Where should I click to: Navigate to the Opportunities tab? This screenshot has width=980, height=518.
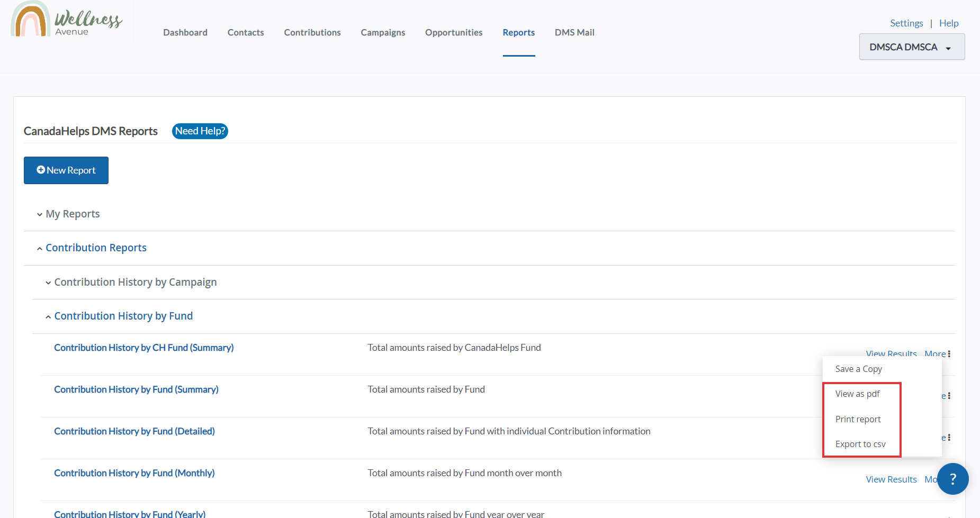(x=454, y=32)
